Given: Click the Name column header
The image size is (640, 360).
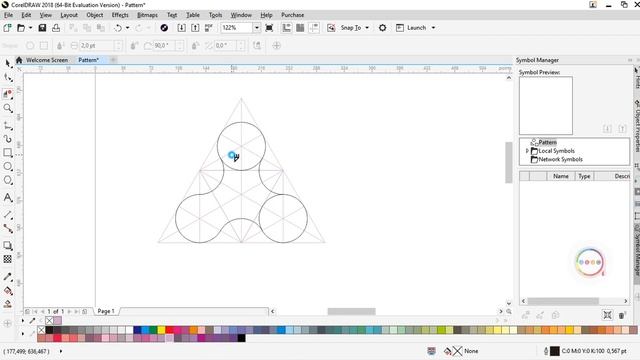Looking at the screenshot, I should click(x=560, y=176).
